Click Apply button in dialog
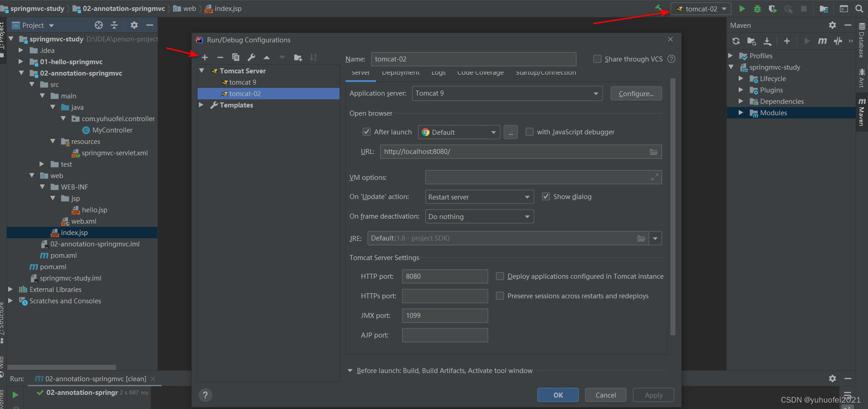868x409 pixels. coord(654,395)
